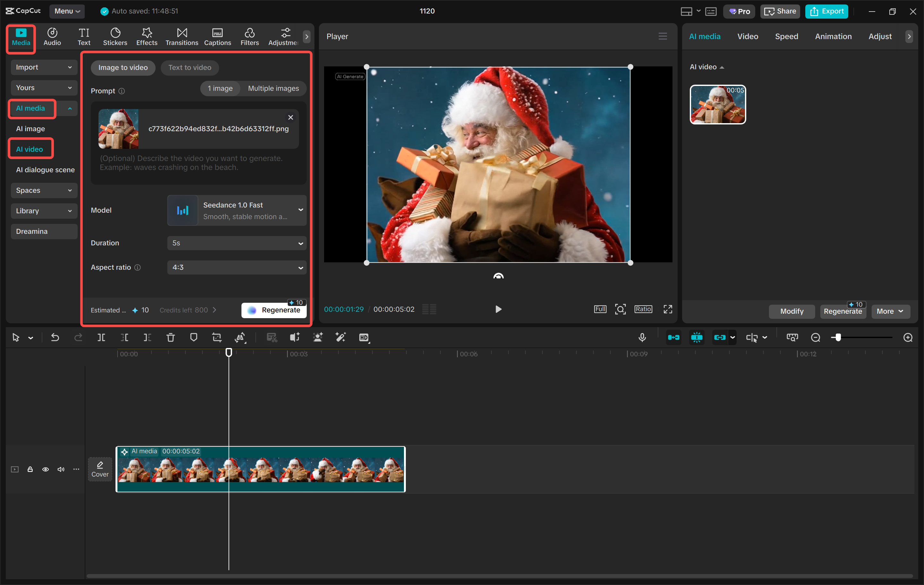924x585 pixels.
Task: Click the Undo icon in timeline toolbar
Action: [55, 338]
